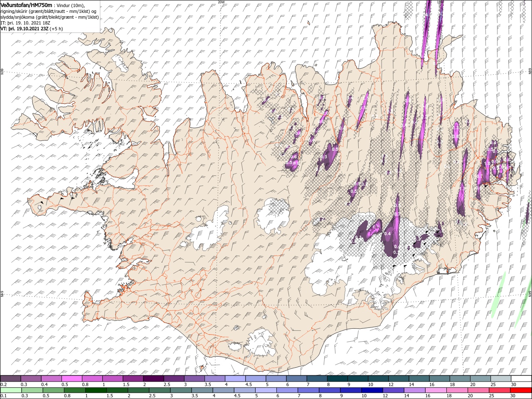Pick the dark teal 8 swatch, upper legend

click(337, 379)
